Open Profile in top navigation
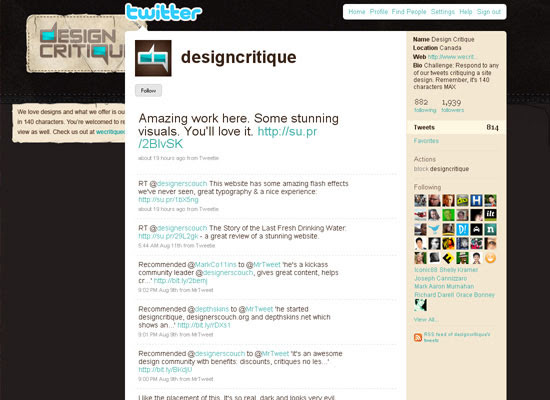 point(378,12)
